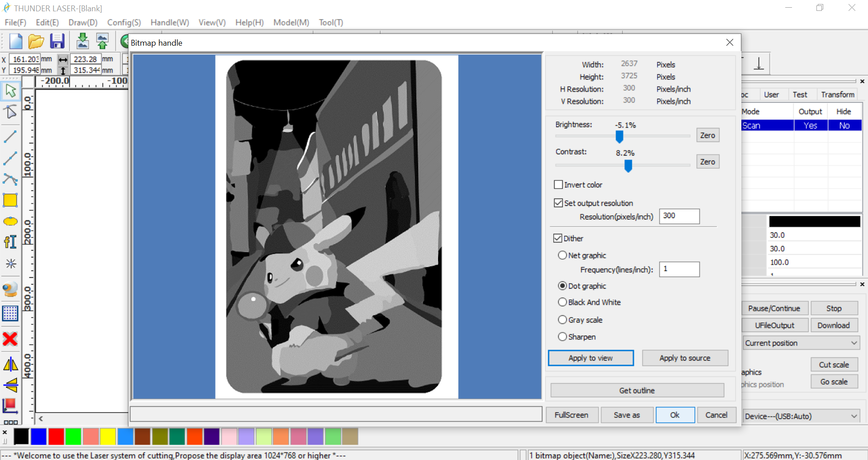Click the Resolution pixels/inch input field
Screen dimensions: 868x460
click(679, 216)
